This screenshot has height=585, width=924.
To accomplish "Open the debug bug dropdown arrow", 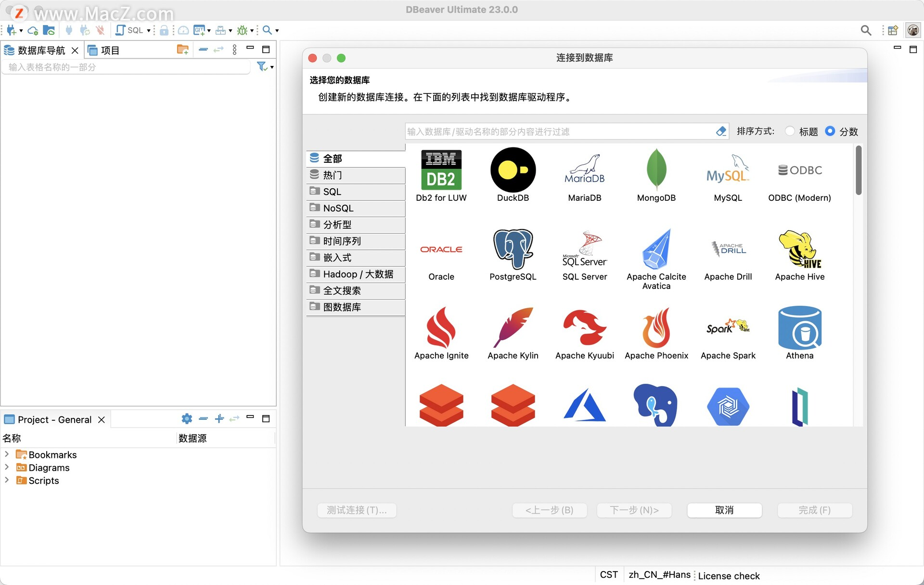I will tap(252, 31).
